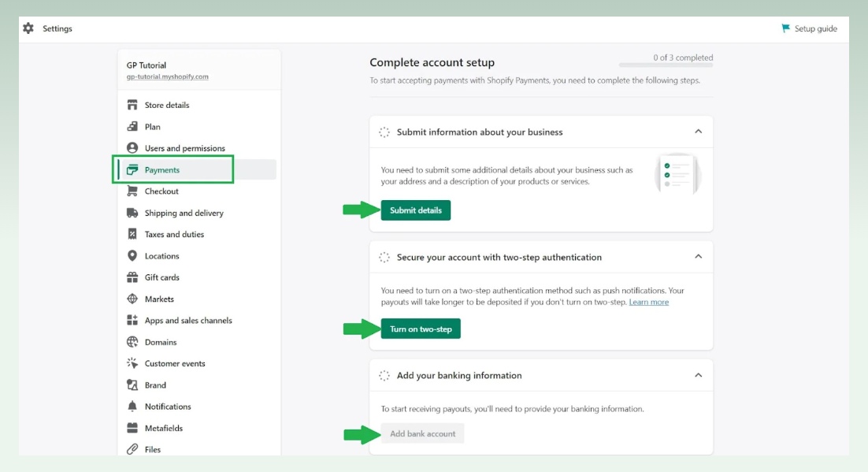Click the Users and permissions person icon
This screenshot has height=472, width=868.
[132, 148]
